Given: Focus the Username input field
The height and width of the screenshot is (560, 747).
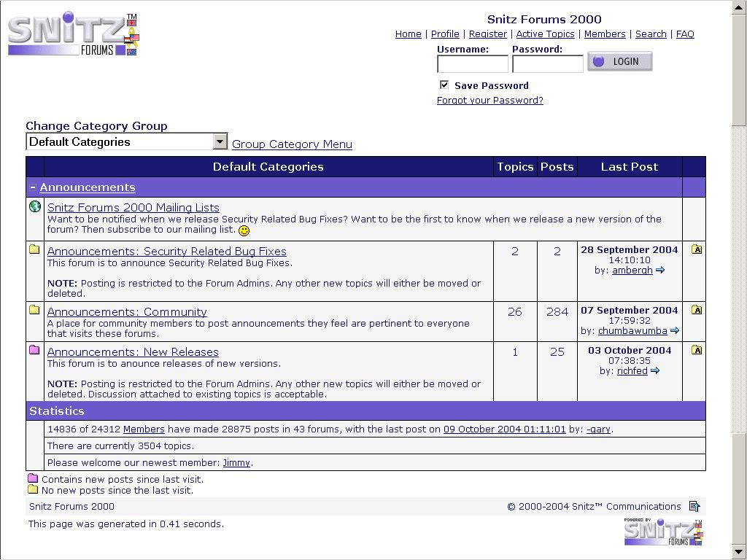Looking at the screenshot, I should (473, 64).
